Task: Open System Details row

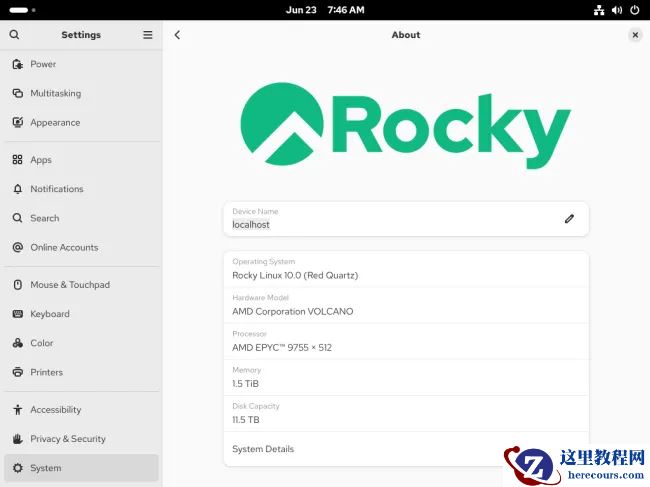Action: coord(406,449)
